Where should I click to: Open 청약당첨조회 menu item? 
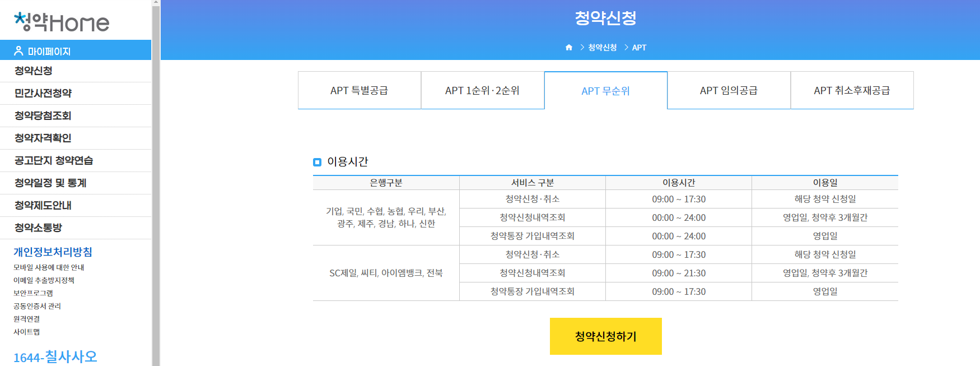click(76, 116)
